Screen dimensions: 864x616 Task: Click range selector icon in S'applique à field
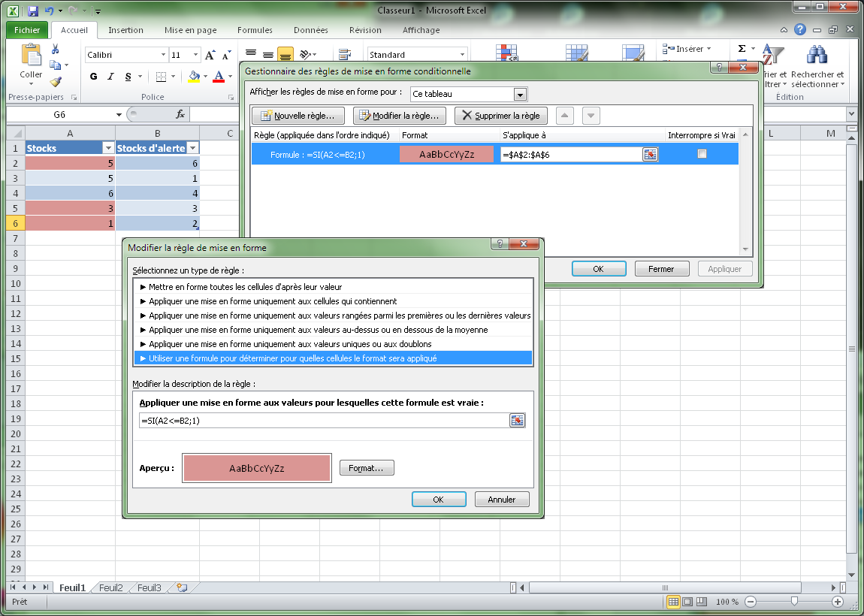tap(650, 154)
